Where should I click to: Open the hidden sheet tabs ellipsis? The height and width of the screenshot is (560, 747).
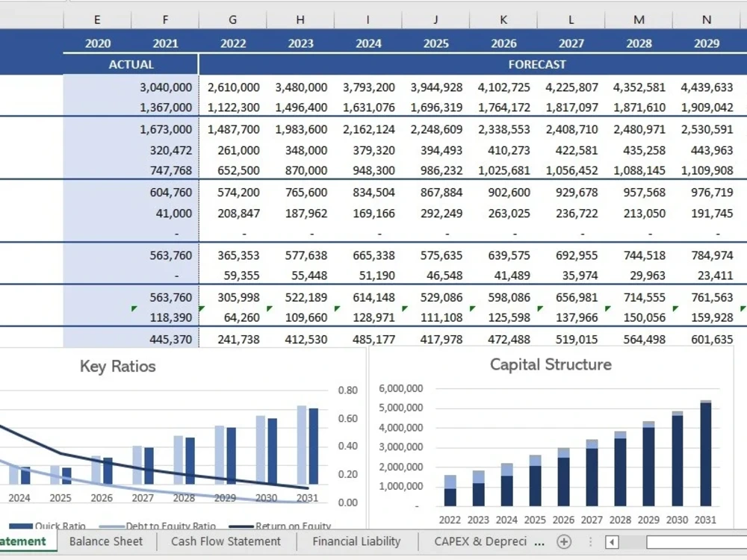tap(539, 542)
